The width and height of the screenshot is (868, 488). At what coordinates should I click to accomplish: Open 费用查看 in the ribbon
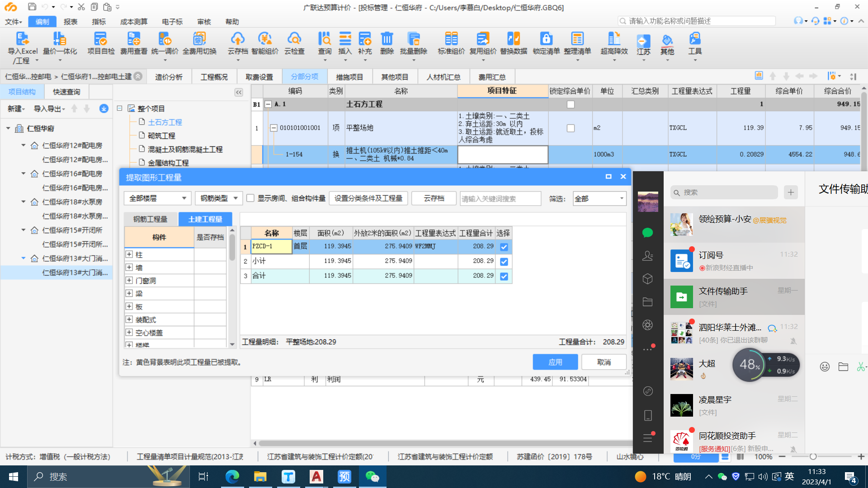tap(134, 44)
